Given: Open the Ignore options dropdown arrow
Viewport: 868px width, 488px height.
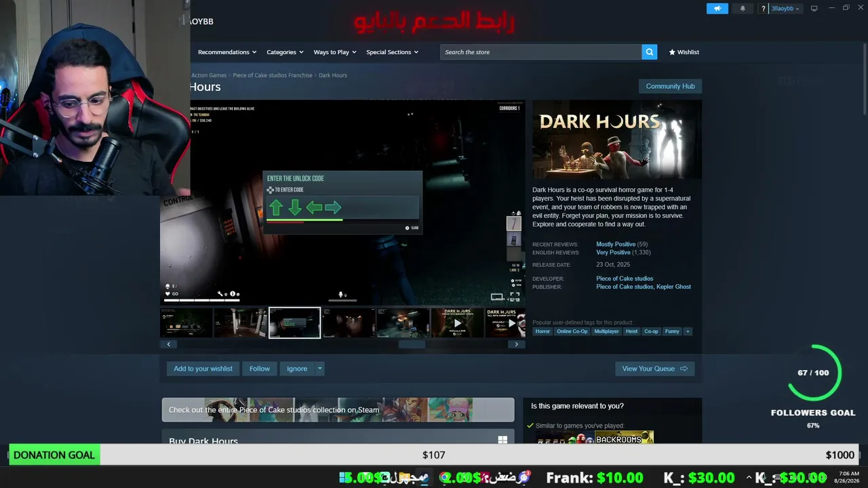Looking at the screenshot, I should click(319, 369).
